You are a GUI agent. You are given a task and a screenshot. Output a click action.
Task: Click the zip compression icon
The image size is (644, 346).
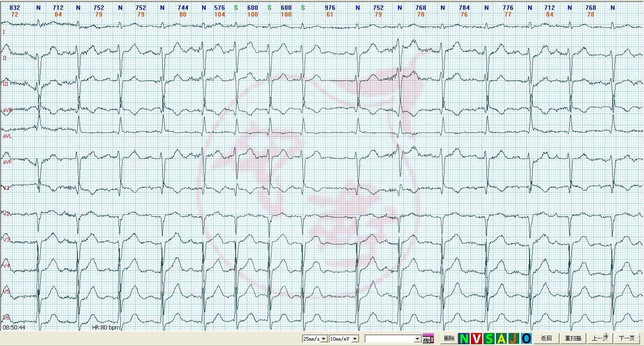tap(428, 338)
